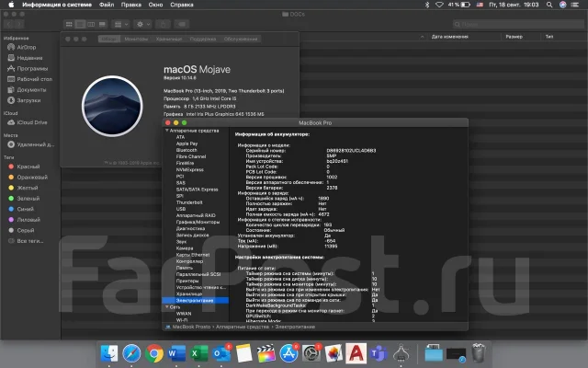Open the Правка menu
588x368 pixels.
[x=130, y=5]
